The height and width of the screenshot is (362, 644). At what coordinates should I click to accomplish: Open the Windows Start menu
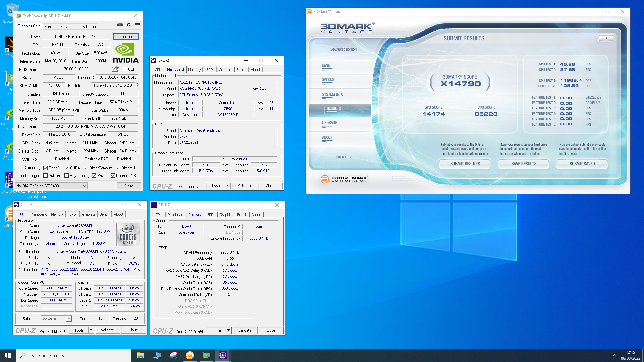pyautogui.click(x=8, y=355)
